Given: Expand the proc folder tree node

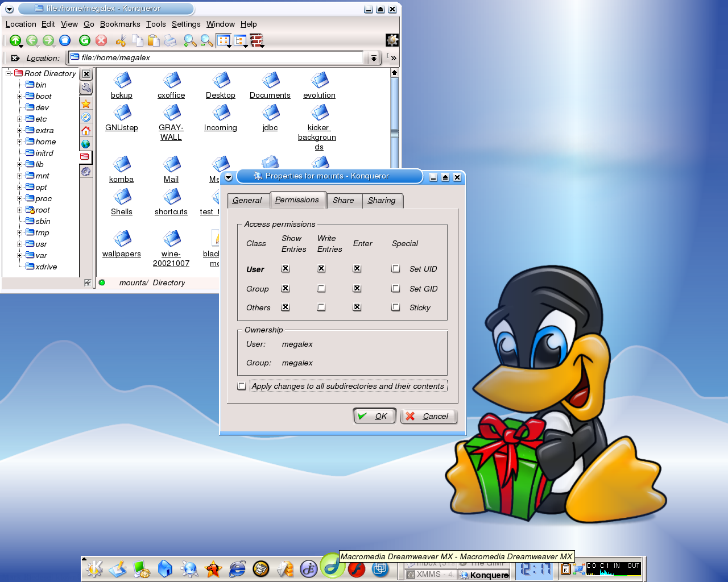Looking at the screenshot, I should (20, 198).
